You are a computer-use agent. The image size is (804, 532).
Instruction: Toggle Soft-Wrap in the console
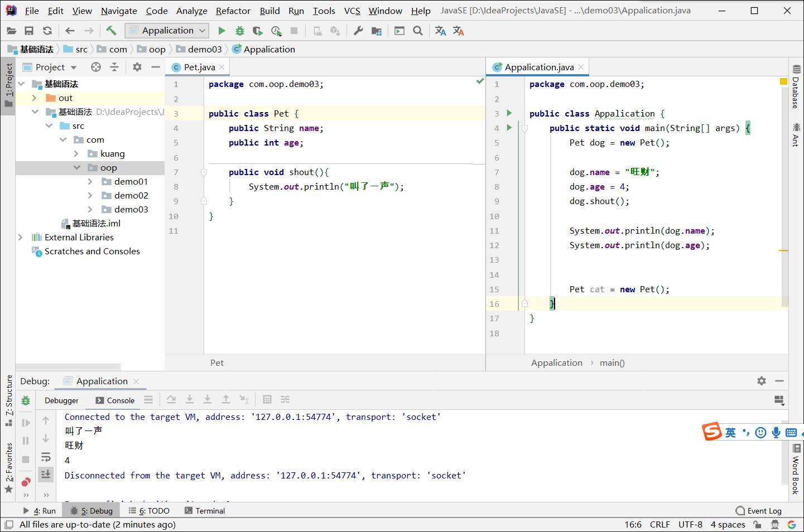[46, 457]
